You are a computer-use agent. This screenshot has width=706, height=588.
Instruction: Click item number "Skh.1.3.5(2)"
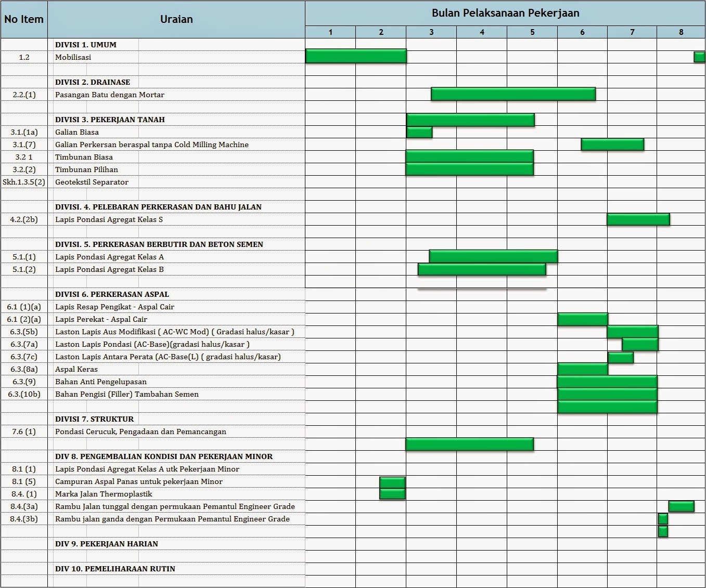click(x=24, y=182)
